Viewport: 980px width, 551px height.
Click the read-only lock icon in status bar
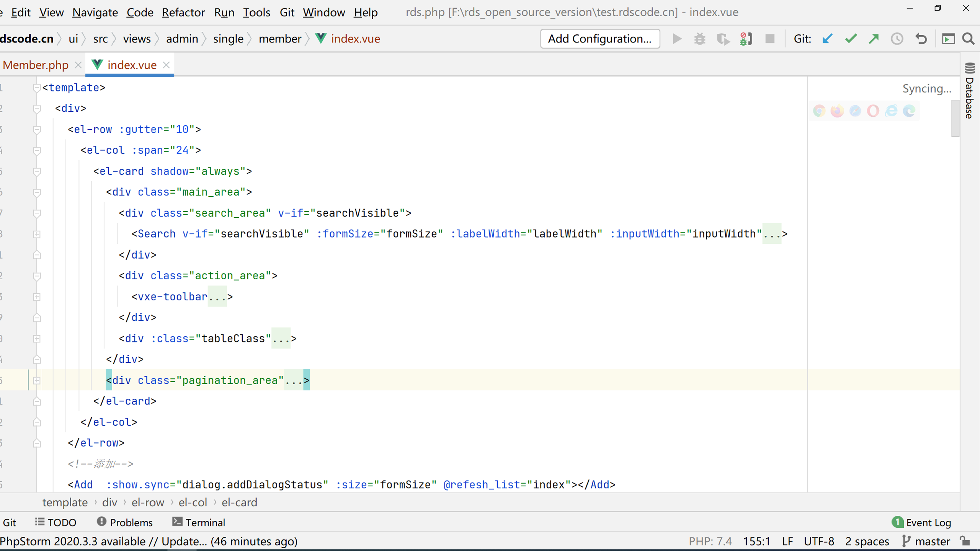[965, 541]
